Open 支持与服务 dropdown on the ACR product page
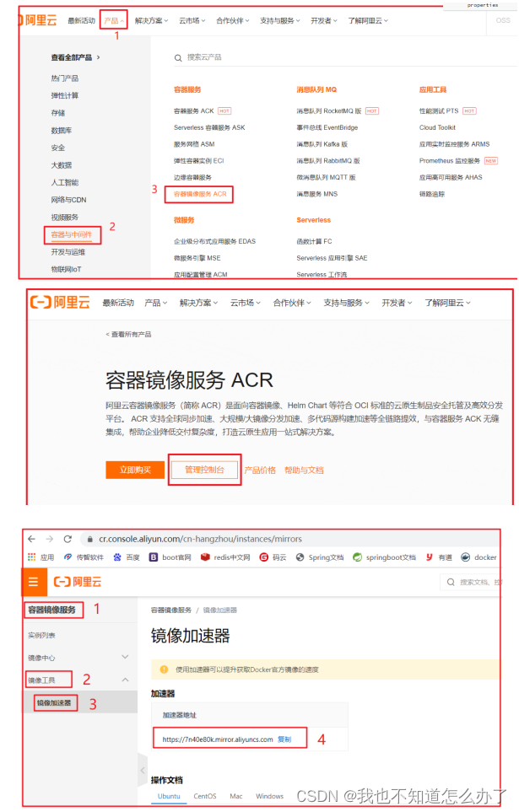519x812 pixels. [x=346, y=303]
